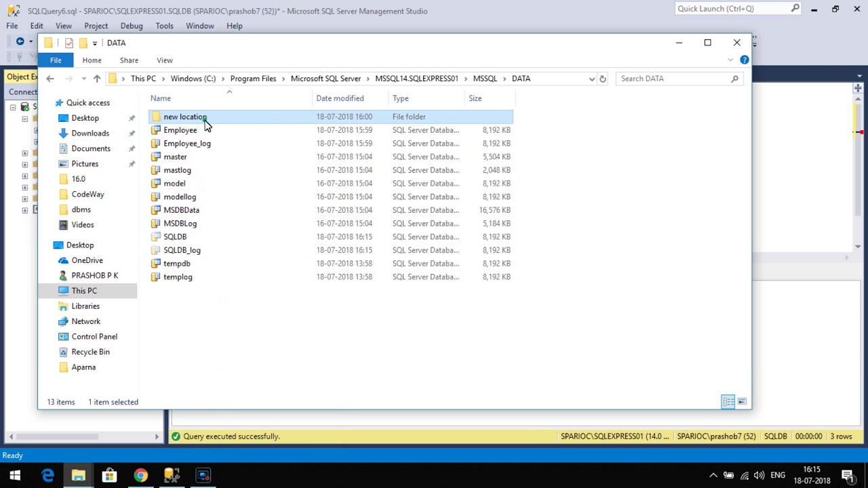
Task: Open Control Panel in navigation pane
Action: tap(94, 337)
